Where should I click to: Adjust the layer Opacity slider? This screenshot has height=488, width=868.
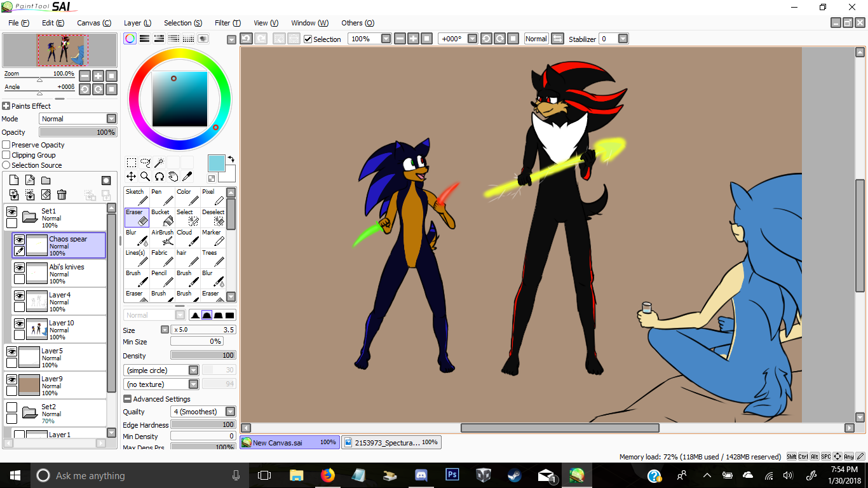pos(78,132)
